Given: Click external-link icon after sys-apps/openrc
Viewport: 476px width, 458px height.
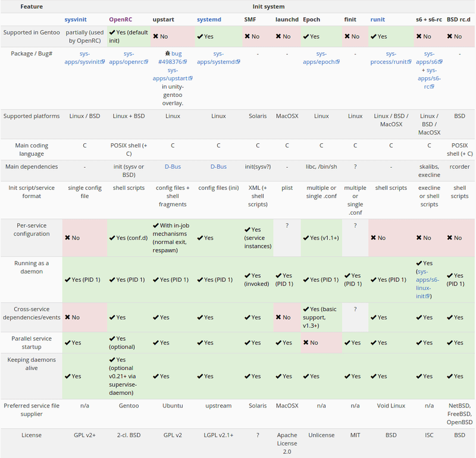Looking at the screenshot, I should point(146,62).
